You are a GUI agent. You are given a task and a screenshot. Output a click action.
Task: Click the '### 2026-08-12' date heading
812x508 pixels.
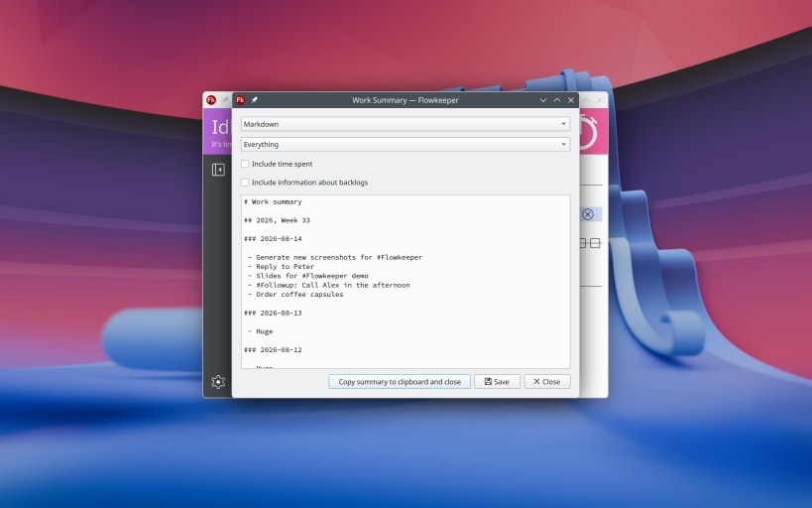click(x=273, y=350)
